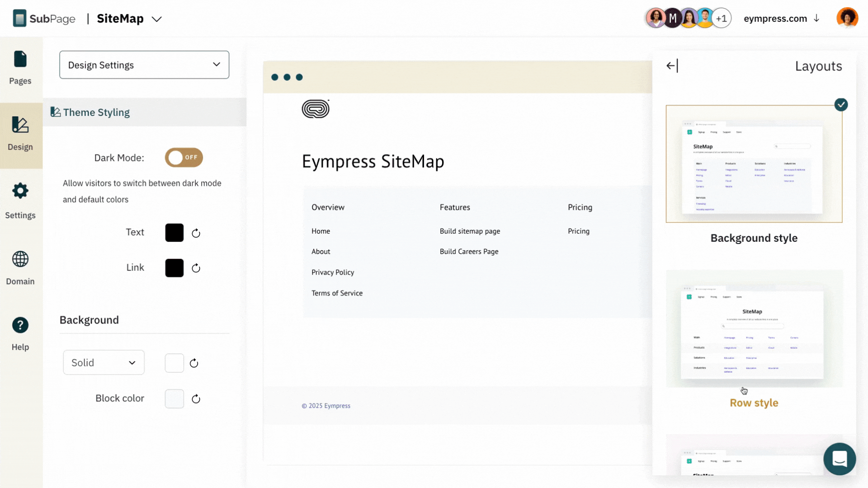Click the +1 more collaborators badge

722,19
